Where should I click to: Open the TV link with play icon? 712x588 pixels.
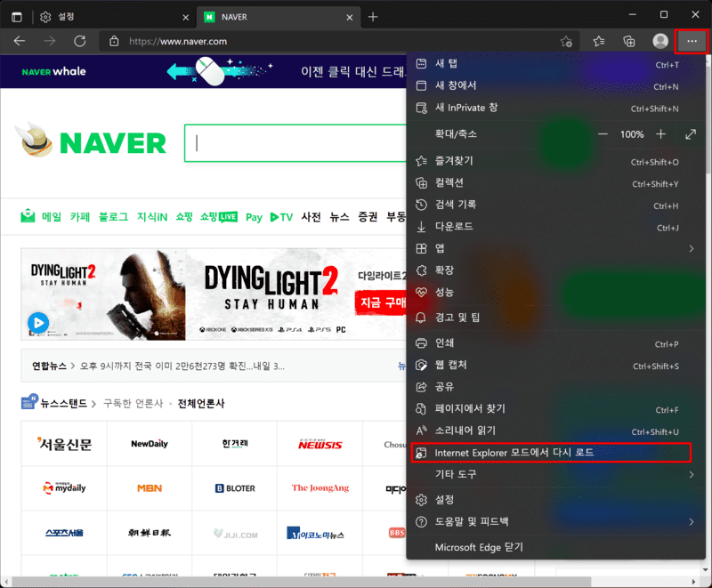pos(281,217)
